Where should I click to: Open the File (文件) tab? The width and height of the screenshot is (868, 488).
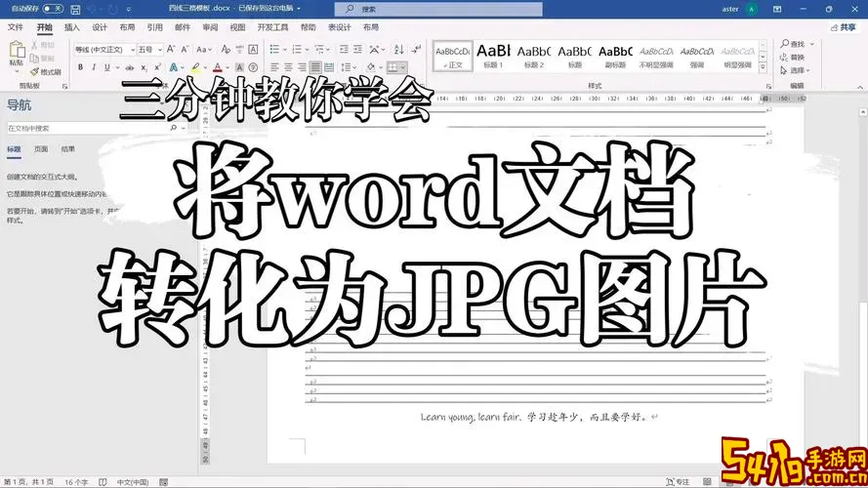pyautogui.click(x=15, y=27)
